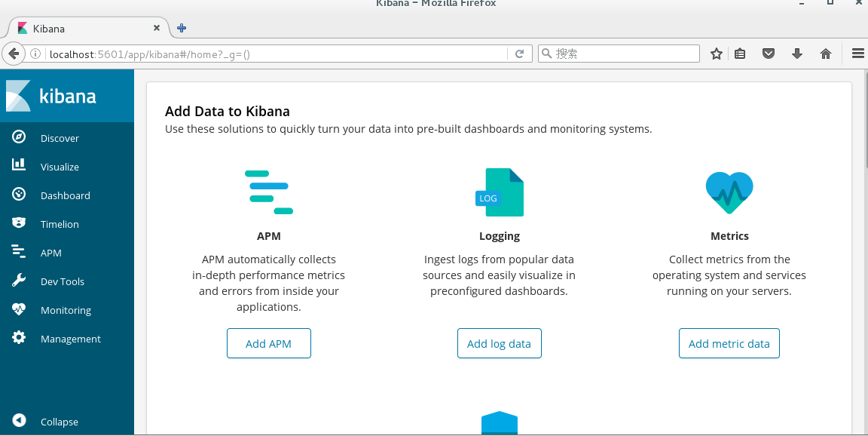Open Timelion bear icon
868x436 pixels.
pyautogui.click(x=19, y=223)
